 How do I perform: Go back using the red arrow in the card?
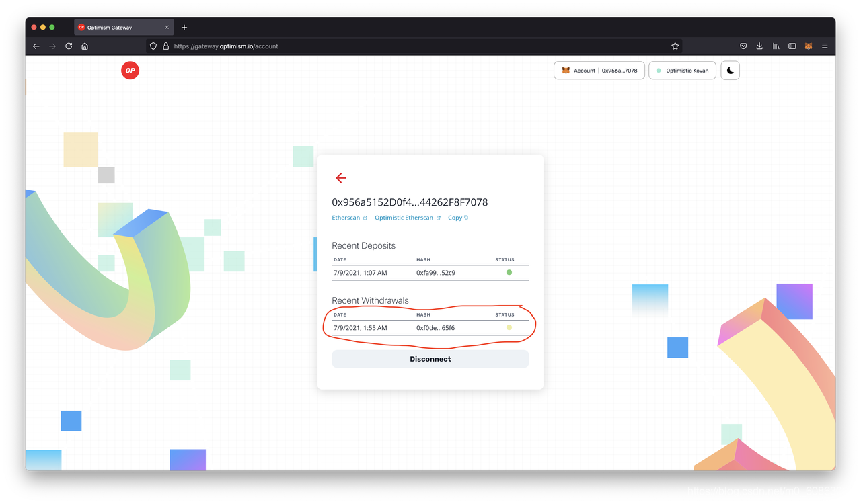341,178
